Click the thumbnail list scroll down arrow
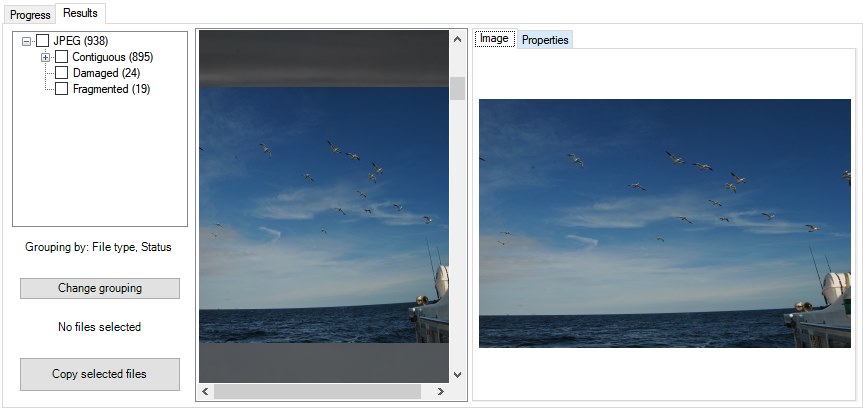 click(457, 374)
